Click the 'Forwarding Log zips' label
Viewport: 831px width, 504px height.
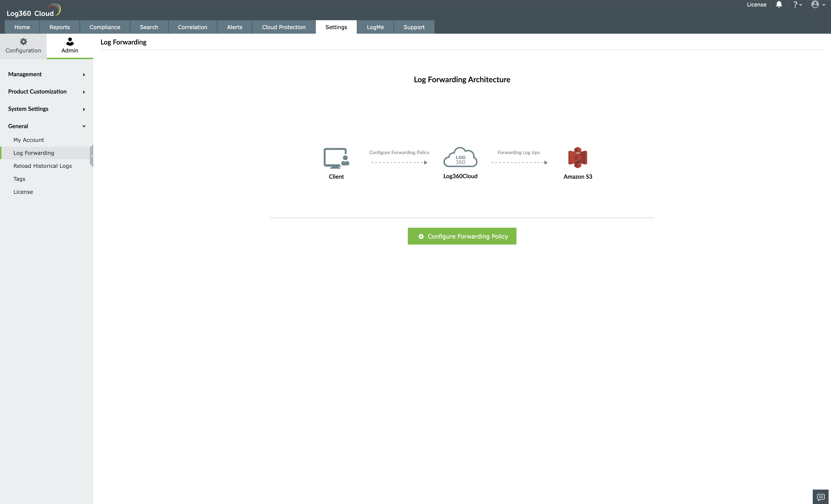(518, 152)
